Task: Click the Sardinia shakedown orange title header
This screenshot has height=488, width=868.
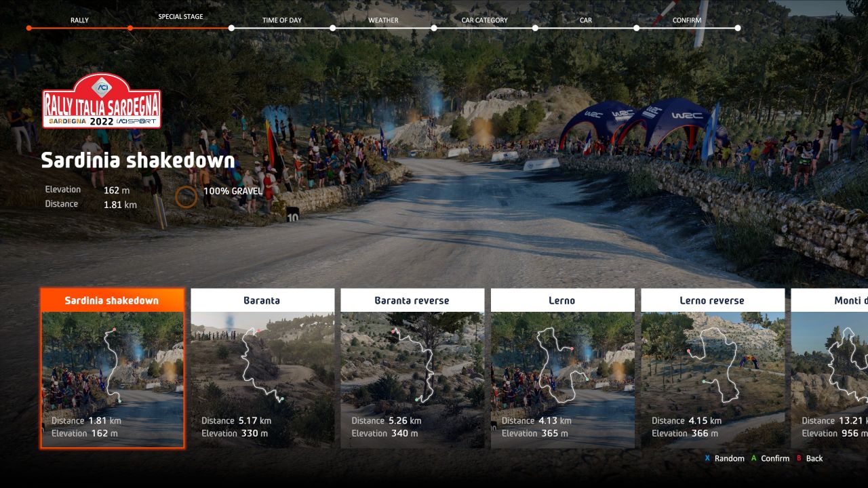Action: (113, 300)
